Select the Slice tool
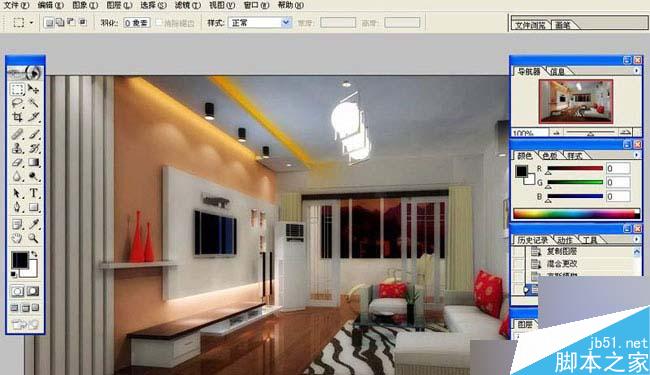Screen dimensions: 650x375 [x=33, y=117]
